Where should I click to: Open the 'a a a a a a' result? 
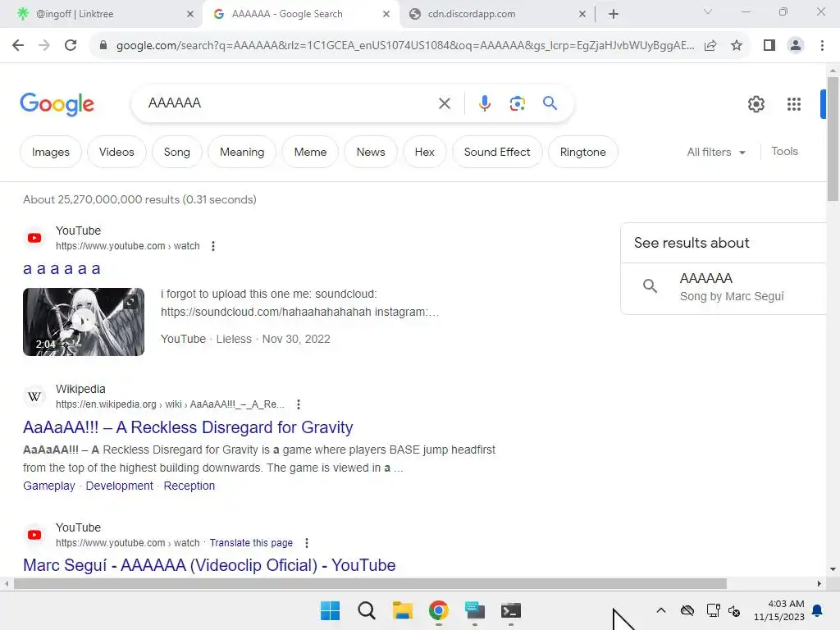pyautogui.click(x=62, y=268)
